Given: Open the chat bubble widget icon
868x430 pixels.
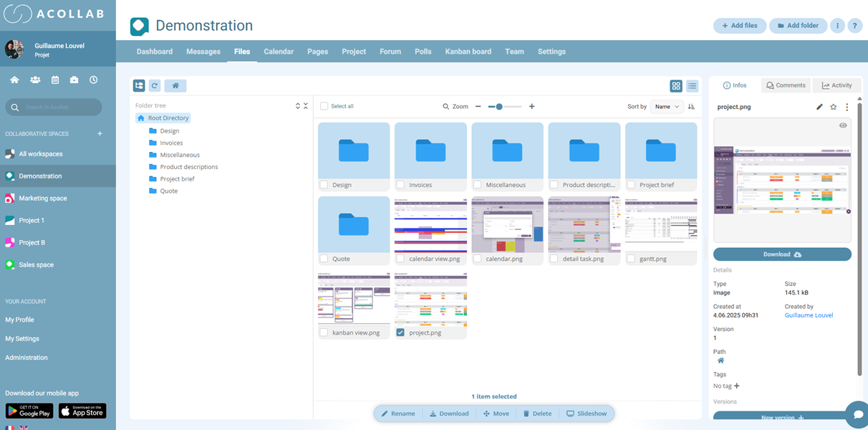Looking at the screenshot, I should tap(856, 414).
